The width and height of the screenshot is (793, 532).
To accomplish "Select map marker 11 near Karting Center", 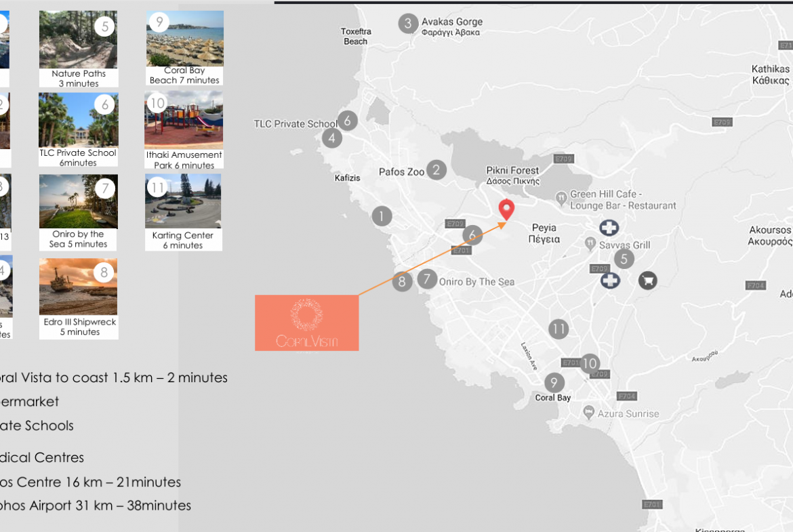I will click(x=558, y=329).
